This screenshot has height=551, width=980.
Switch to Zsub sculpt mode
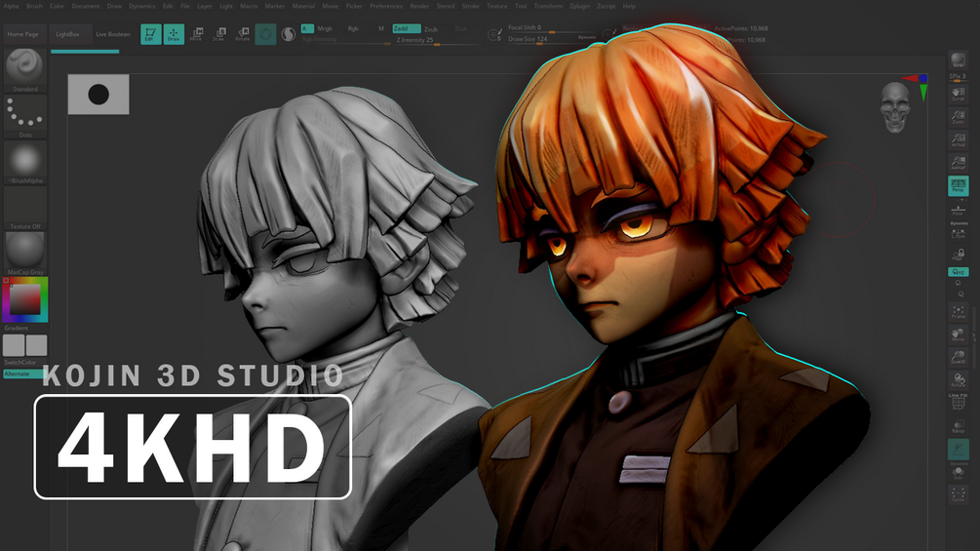click(431, 28)
